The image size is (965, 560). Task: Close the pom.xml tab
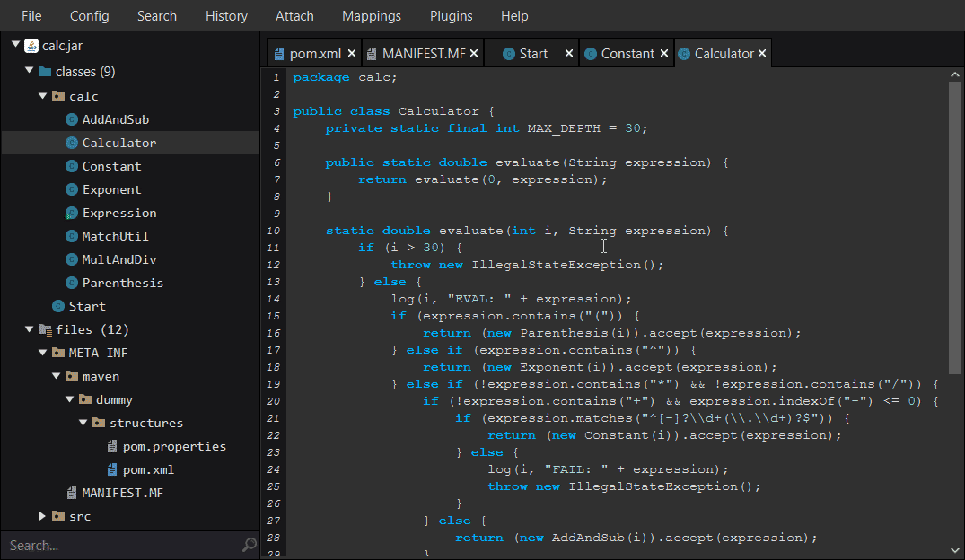tap(351, 54)
